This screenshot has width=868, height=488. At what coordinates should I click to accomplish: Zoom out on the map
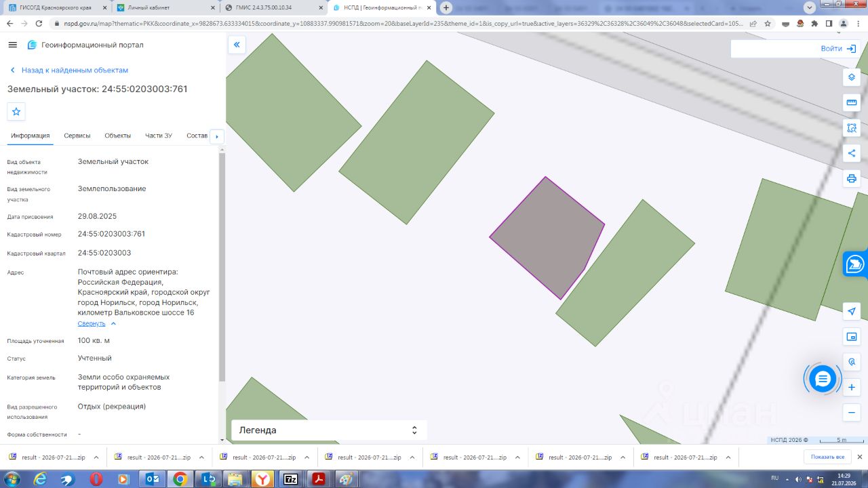852,412
